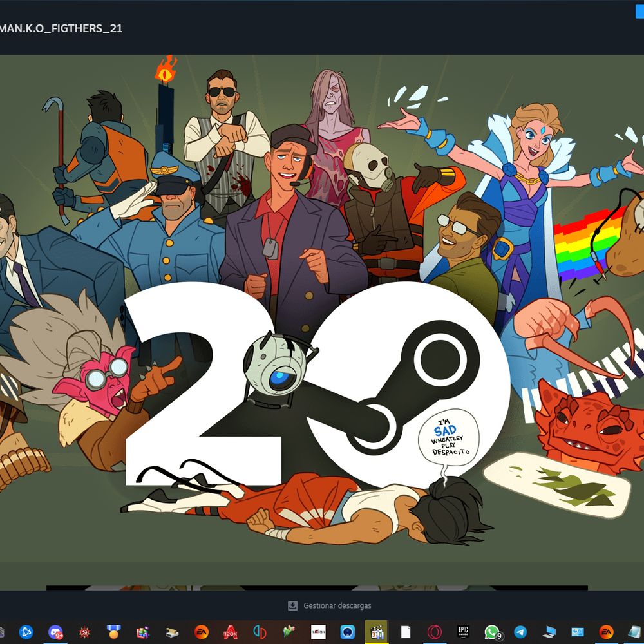The image size is (644, 644).
Task: Open the WinRAR colorful books taskbar icon
Action: (x=143, y=632)
